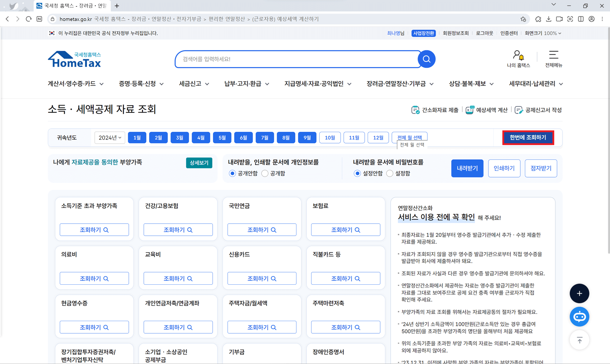Select the 설정함 radio button
This screenshot has width=610, height=364.
tap(389, 173)
